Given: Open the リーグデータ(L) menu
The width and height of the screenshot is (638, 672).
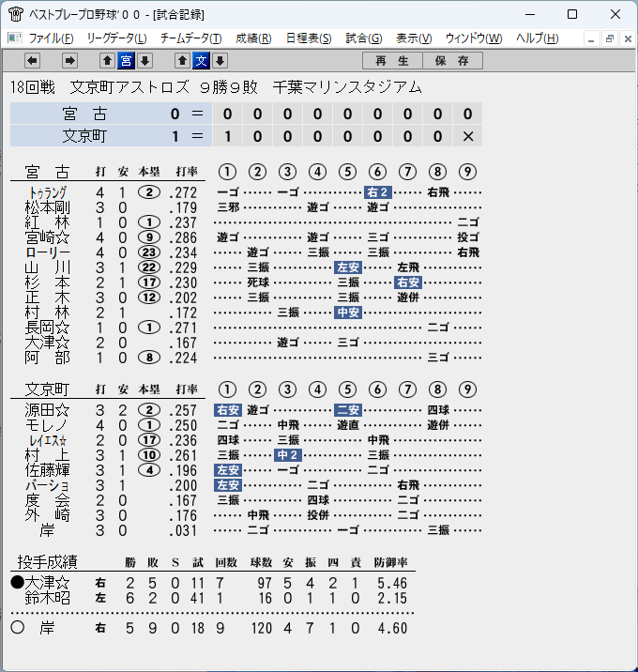Looking at the screenshot, I should (x=116, y=38).
